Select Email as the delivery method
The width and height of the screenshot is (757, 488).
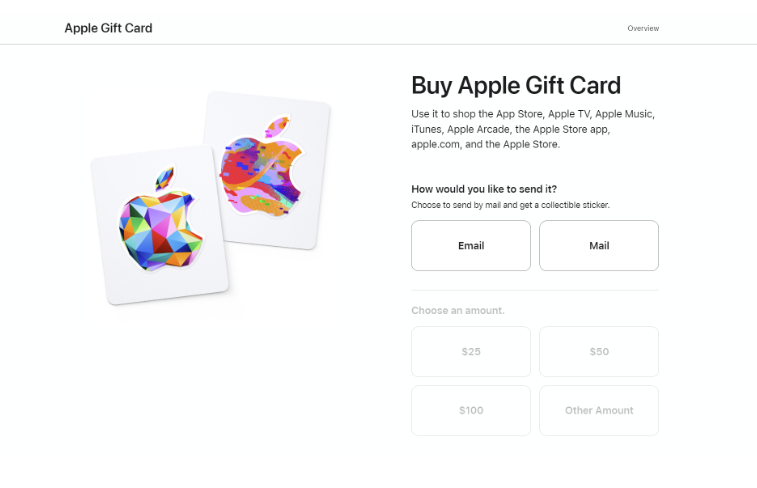[471, 246]
